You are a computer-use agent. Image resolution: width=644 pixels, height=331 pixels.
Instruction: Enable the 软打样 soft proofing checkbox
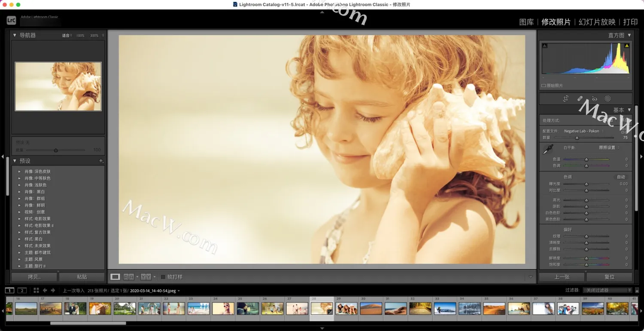[x=163, y=277]
